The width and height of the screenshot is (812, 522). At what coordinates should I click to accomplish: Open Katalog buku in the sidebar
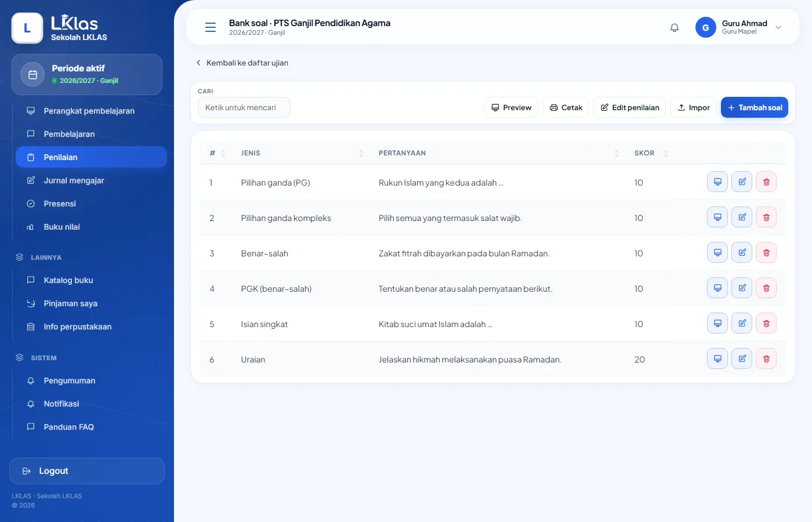(x=91, y=280)
